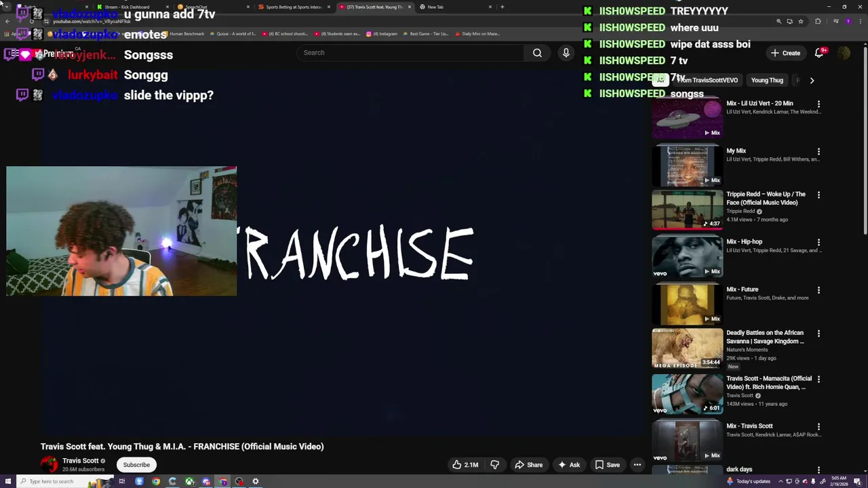Viewport: 868px width, 488px height.
Task: Open options for Mix - Travis Scott
Action: tap(818, 427)
